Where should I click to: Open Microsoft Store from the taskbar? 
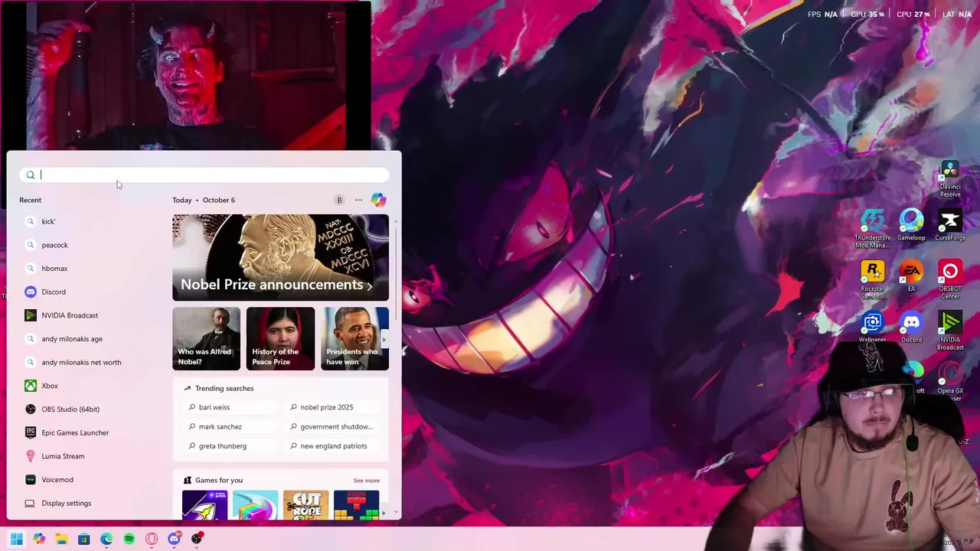[83, 539]
